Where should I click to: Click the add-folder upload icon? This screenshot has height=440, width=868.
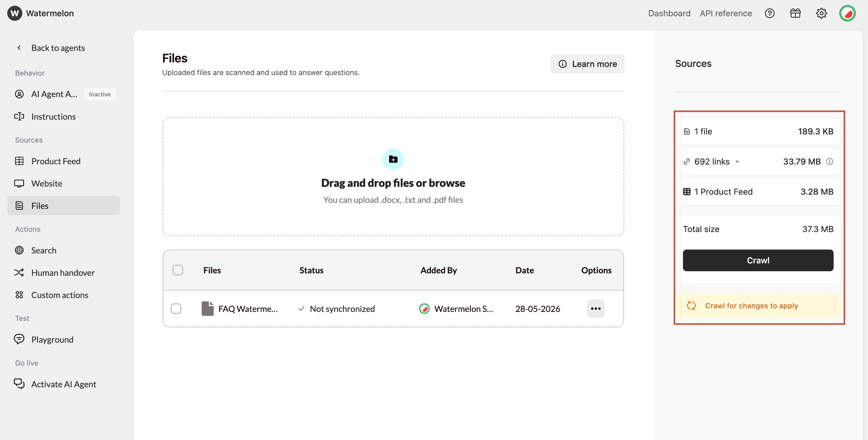[x=393, y=159]
